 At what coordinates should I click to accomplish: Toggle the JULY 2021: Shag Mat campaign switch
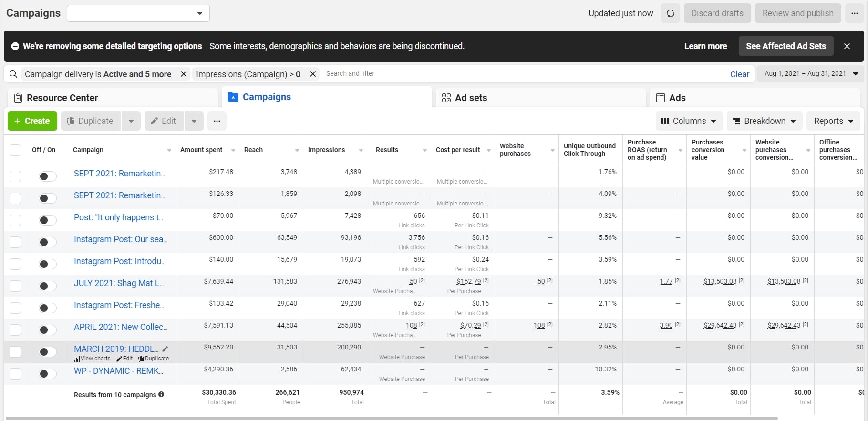(47, 286)
